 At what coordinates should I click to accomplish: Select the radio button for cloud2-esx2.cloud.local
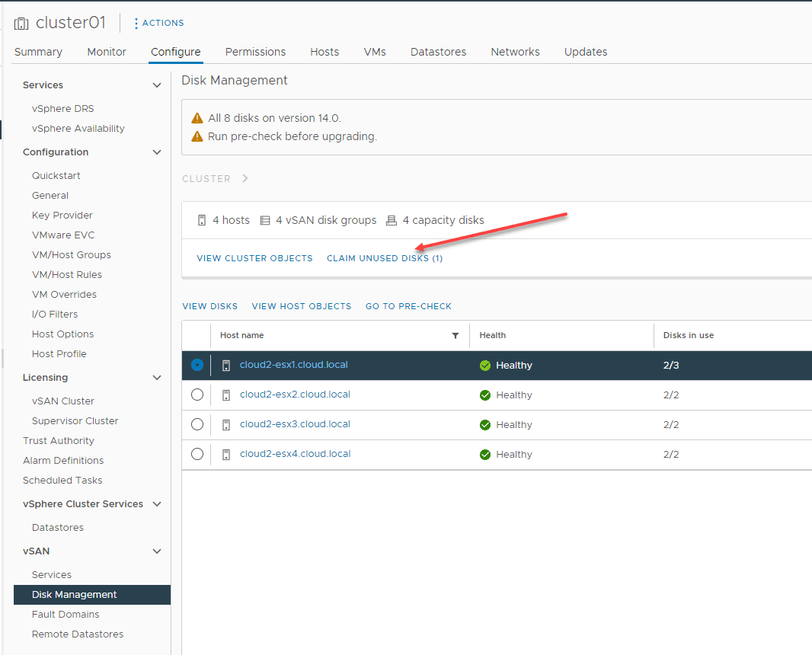[x=197, y=395]
